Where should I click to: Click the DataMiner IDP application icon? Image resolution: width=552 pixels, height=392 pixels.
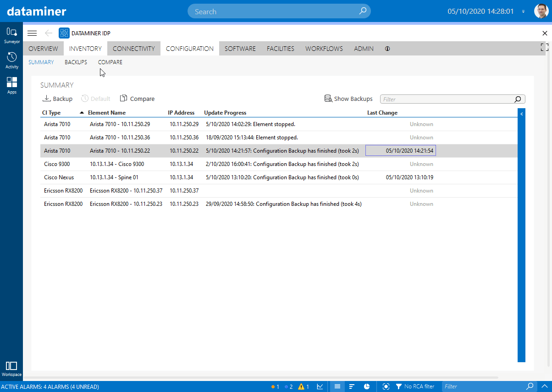(x=64, y=33)
